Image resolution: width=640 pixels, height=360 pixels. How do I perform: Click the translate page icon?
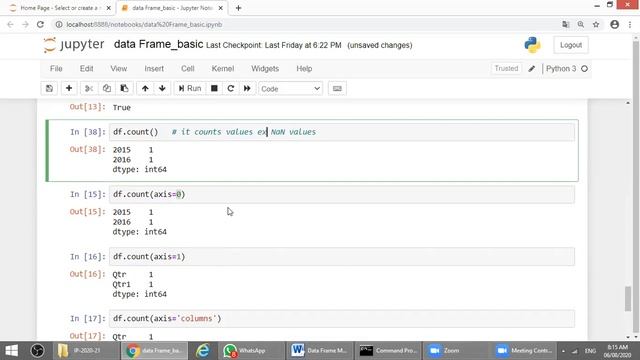pos(565,24)
